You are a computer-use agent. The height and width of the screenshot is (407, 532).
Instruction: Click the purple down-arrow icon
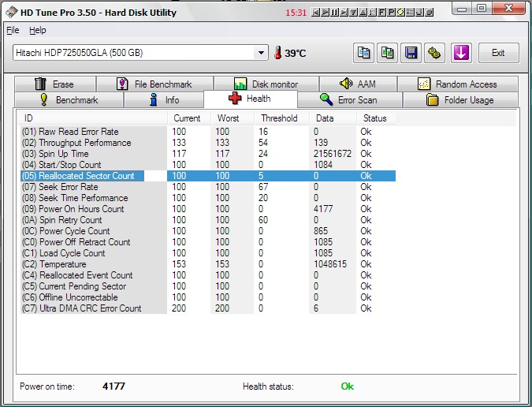tap(461, 53)
